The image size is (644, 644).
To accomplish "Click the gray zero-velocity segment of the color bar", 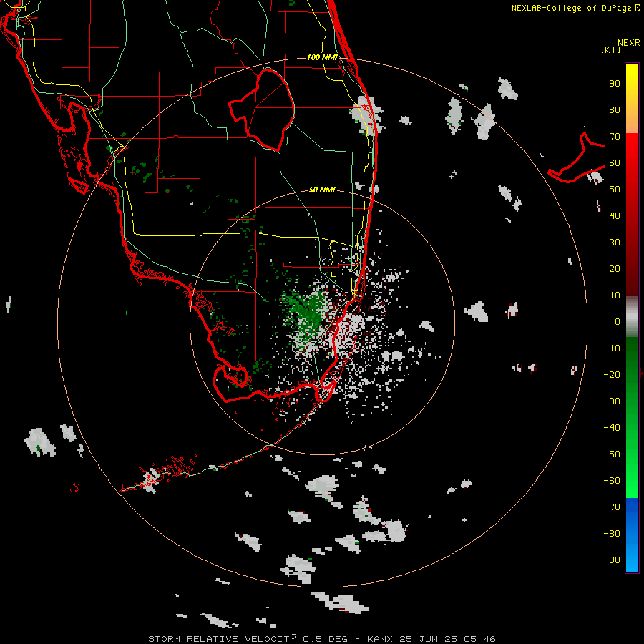I will (632, 317).
